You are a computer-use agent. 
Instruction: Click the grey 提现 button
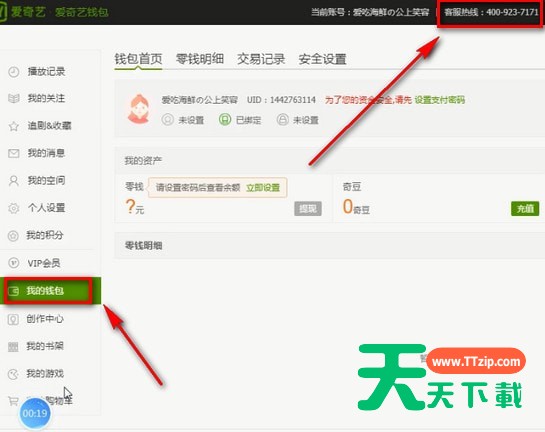pos(308,209)
